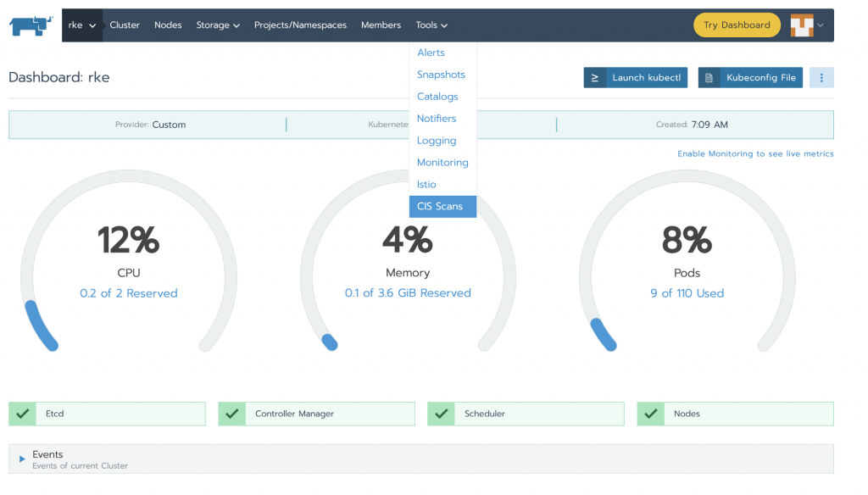Click the Etcd green checkmark icon
The image size is (868, 495).
pyautogui.click(x=23, y=414)
